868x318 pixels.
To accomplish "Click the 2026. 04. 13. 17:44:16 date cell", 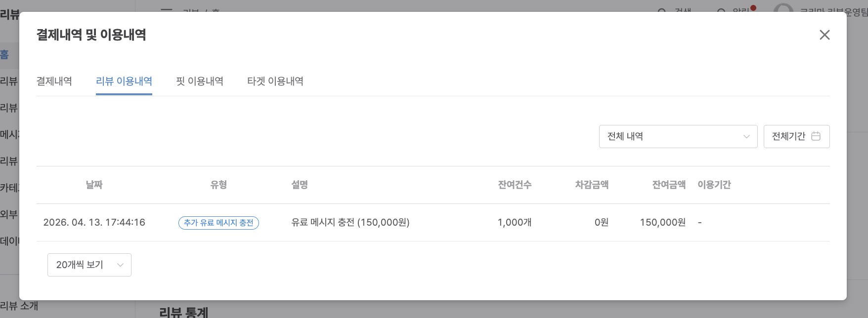I will pyautogui.click(x=94, y=222).
